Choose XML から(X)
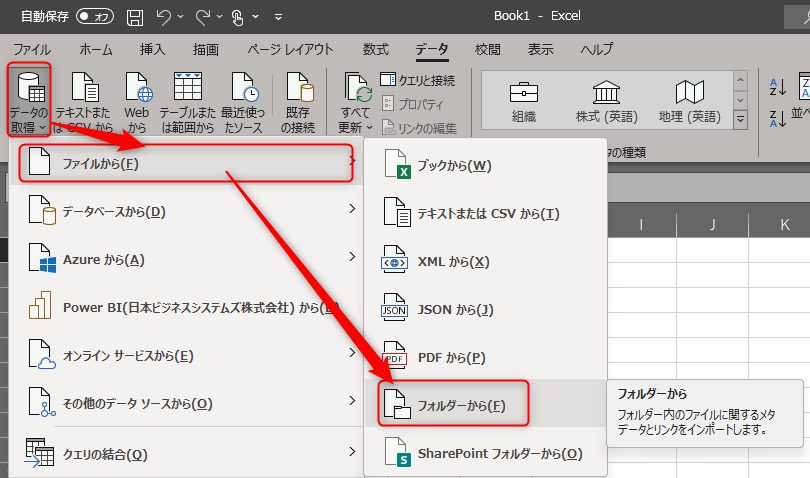This screenshot has width=810, height=478. (x=486, y=261)
